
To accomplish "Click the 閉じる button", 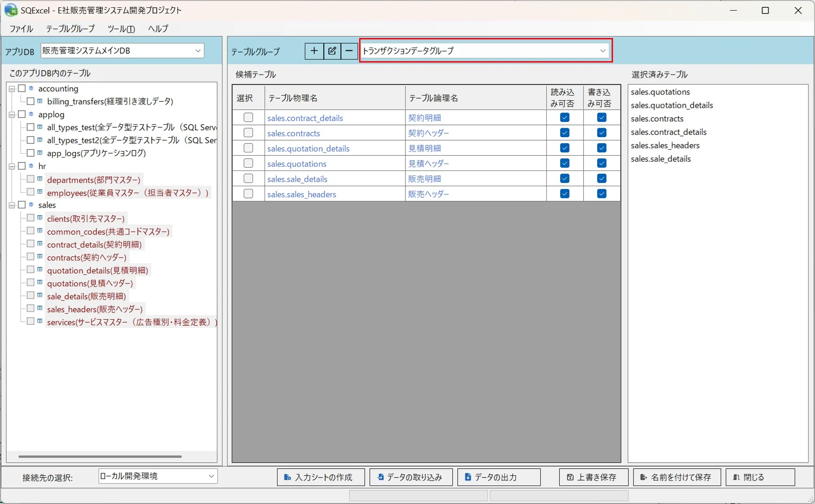I will [760, 477].
